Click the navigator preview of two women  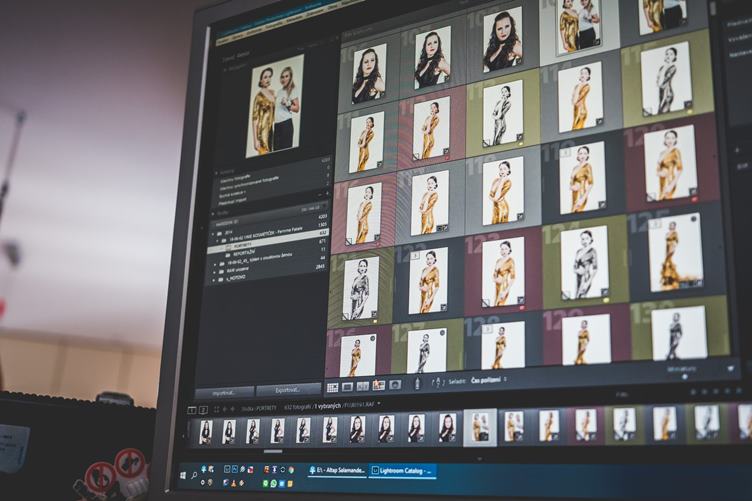275,106
